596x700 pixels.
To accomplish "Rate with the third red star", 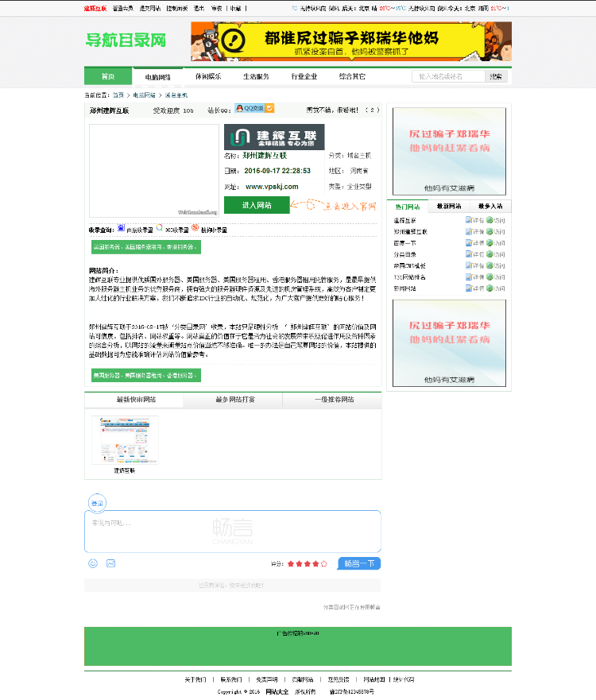I will pos(308,564).
